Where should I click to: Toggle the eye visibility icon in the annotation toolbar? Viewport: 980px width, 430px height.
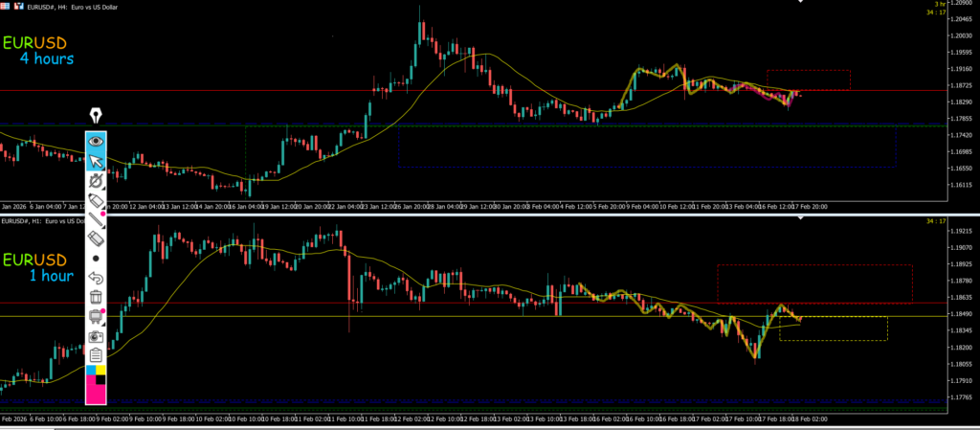point(96,140)
